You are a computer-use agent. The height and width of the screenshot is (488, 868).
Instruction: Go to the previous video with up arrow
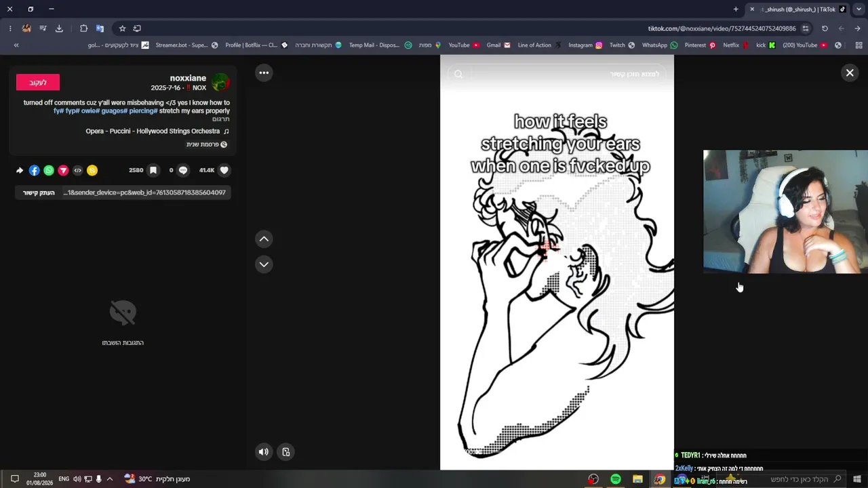(264, 239)
